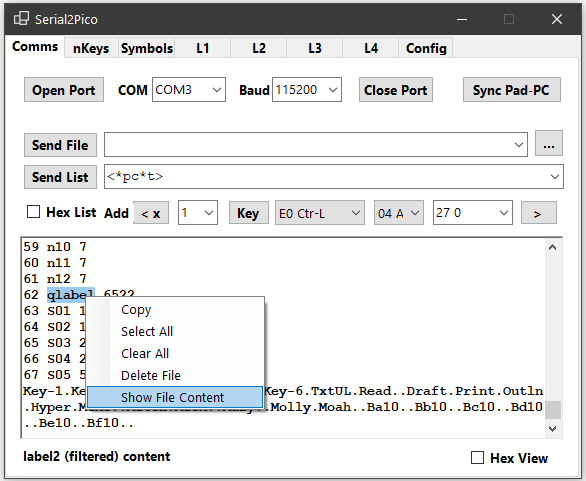Click the scroll up arrow of output box
Image resolution: width=586 pixels, height=481 pixels.
pyautogui.click(x=553, y=247)
